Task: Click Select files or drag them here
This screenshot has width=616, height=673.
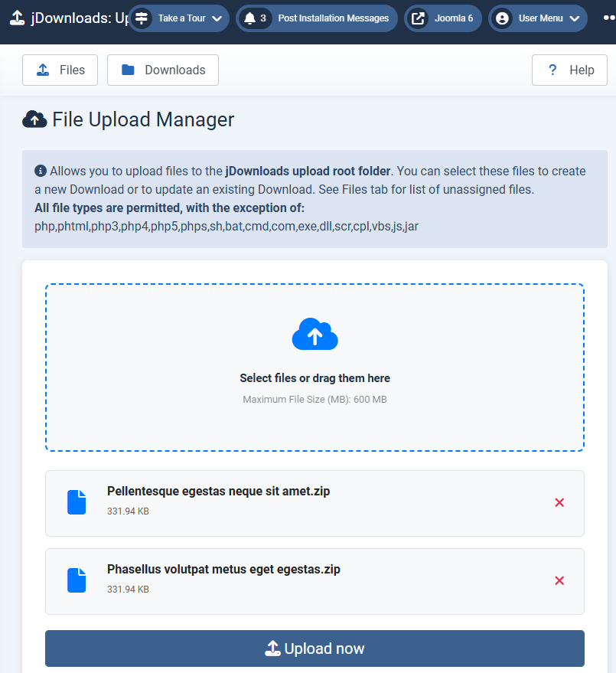Action: [315, 378]
